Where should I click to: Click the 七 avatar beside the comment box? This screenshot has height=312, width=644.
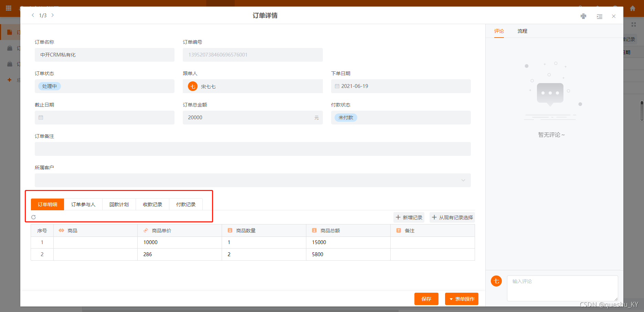pos(496,281)
